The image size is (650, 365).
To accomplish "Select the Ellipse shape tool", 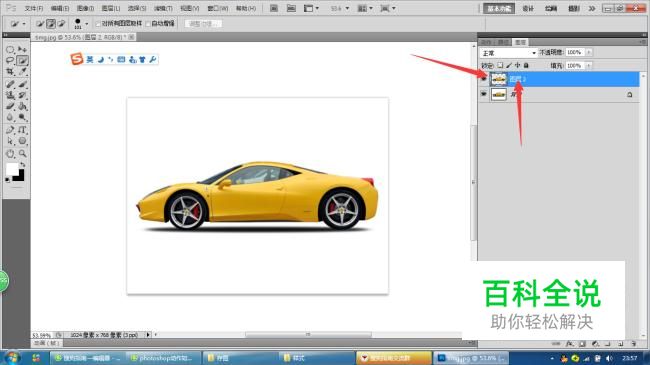I will point(22,141).
